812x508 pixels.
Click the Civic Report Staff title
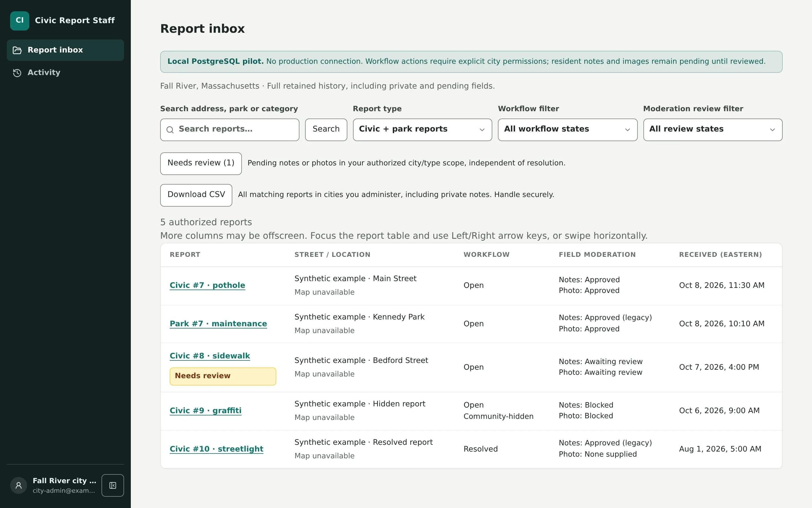coord(75,21)
